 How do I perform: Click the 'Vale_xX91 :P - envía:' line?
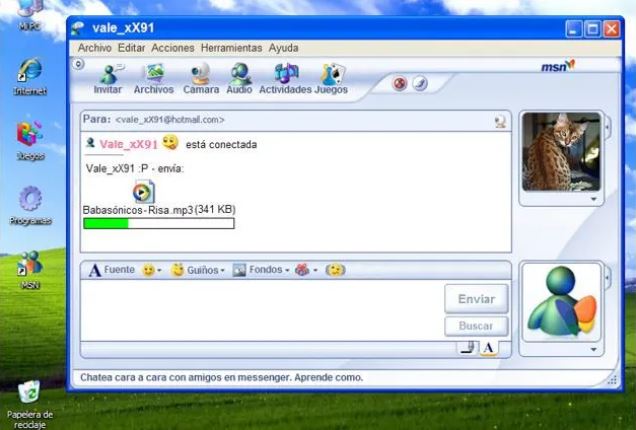pos(135,169)
